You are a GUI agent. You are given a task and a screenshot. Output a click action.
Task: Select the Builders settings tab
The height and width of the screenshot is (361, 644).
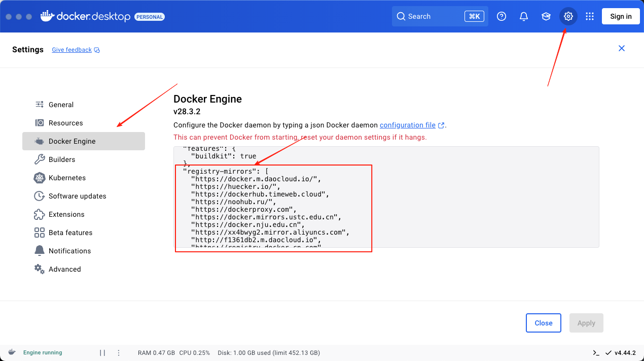click(x=84, y=159)
